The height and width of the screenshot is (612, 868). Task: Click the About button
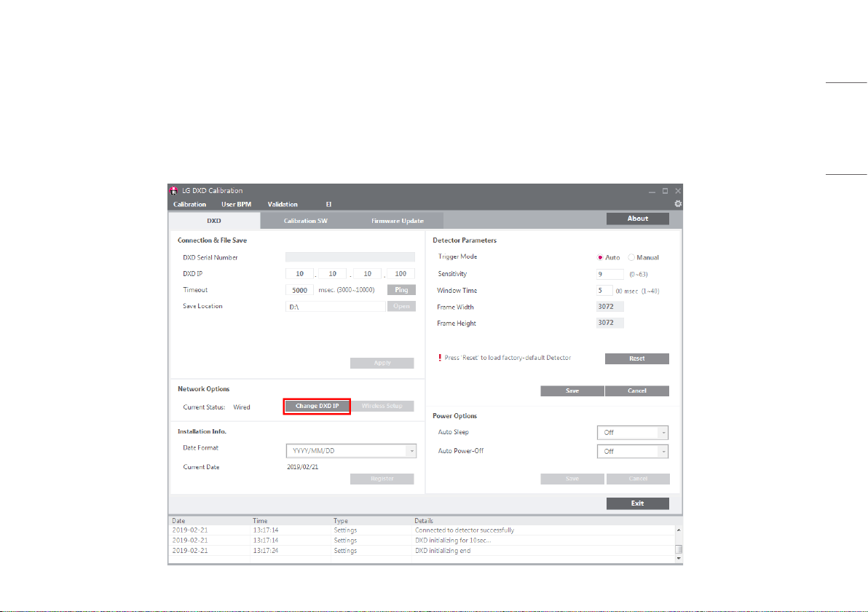coord(638,219)
